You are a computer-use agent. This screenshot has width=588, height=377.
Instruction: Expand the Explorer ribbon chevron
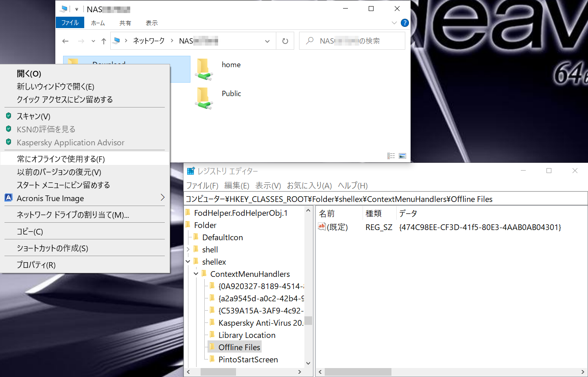click(394, 23)
